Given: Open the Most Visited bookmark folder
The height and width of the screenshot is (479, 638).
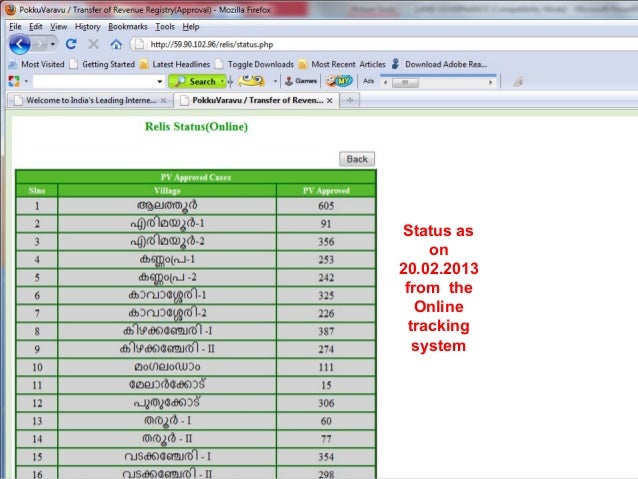Looking at the screenshot, I should (37, 64).
